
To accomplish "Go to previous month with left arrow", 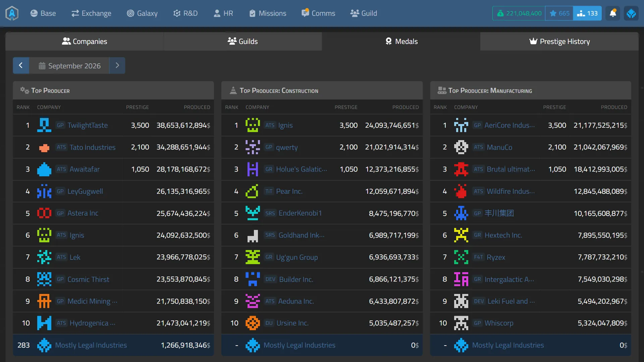I will point(21,65).
